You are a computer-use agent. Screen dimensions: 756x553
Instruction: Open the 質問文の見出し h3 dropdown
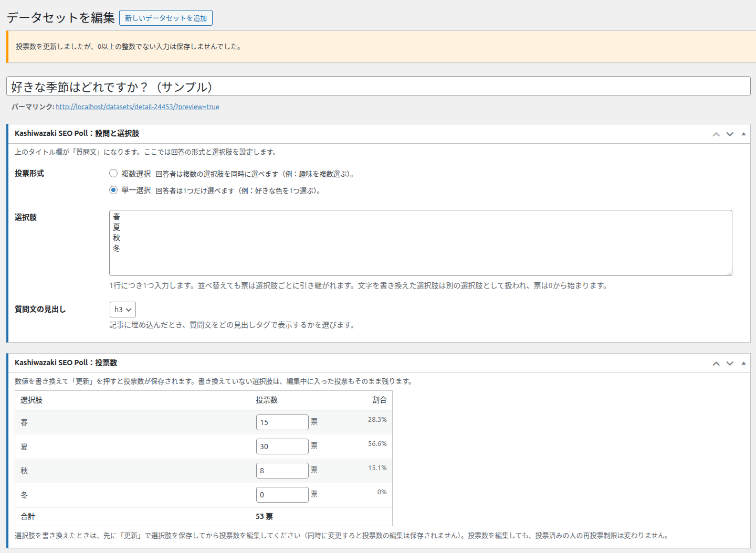[x=123, y=310]
